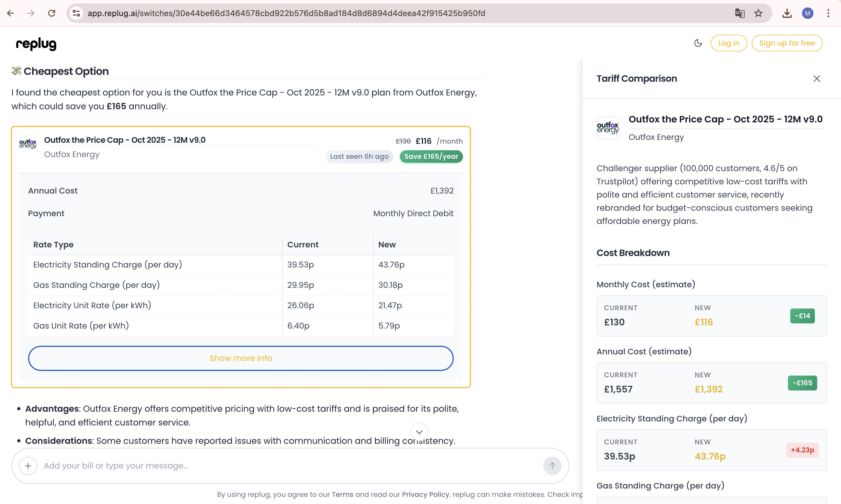Open Google Translate icon in address bar
The image size is (841, 504).
[739, 13]
